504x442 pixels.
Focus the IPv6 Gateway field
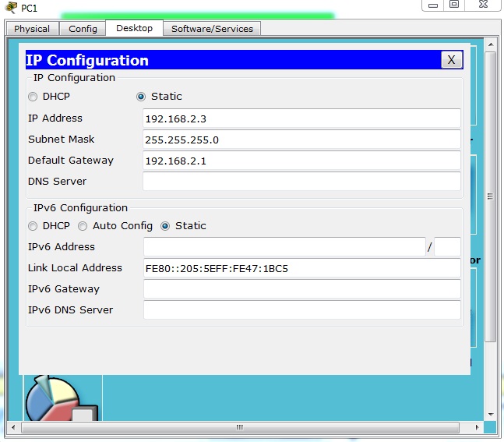(301, 289)
